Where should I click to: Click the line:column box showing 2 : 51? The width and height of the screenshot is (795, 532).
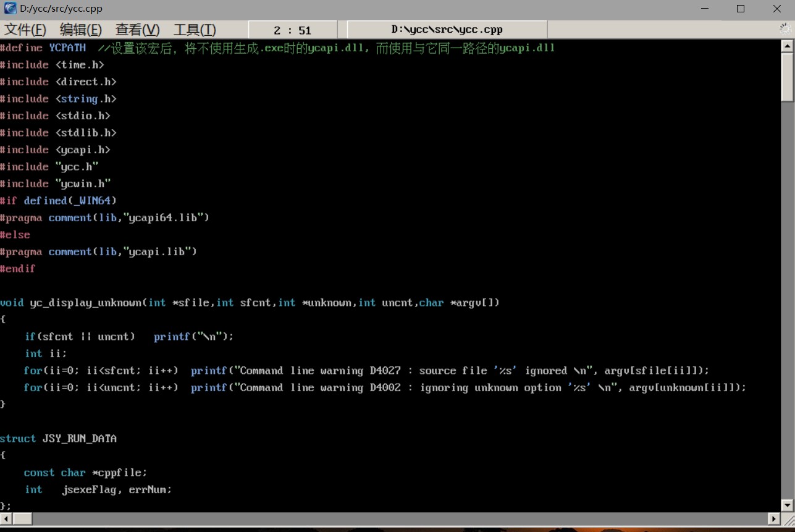293,30
